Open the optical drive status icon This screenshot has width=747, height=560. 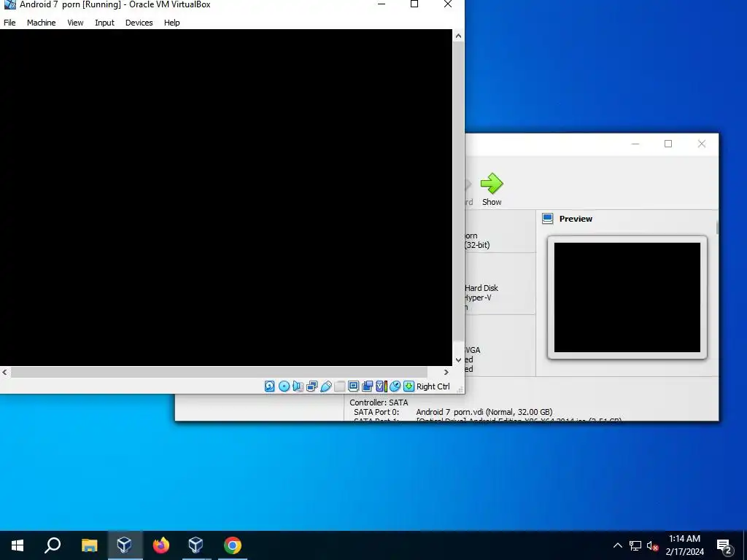click(284, 386)
